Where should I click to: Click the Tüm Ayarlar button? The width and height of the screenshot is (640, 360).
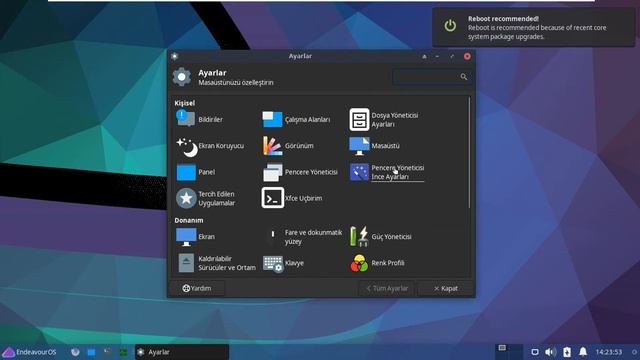coord(387,288)
